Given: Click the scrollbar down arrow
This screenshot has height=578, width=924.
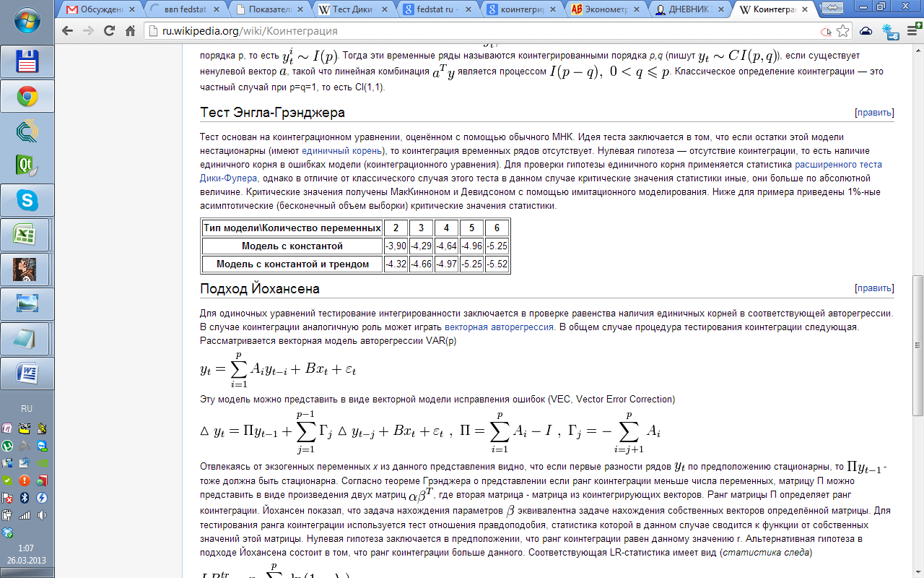Looking at the screenshot, I should point(918,571).
